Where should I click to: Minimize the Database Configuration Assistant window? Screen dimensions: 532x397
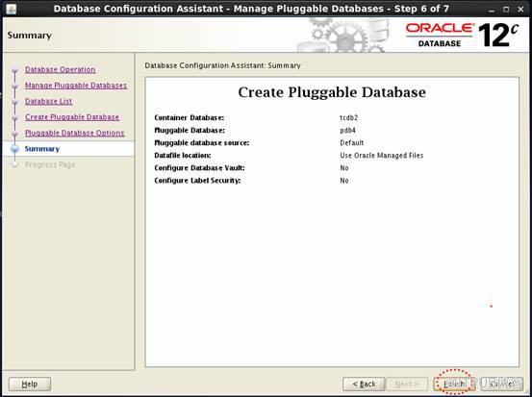(492, 10)
